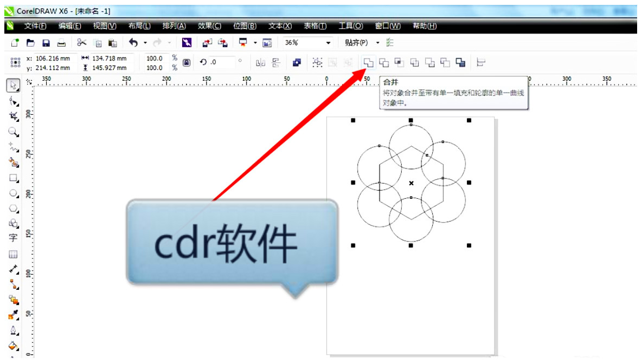Screen dimensions: 642x364
Task: Open the 排列(A) menu
Action: point(174,26)
